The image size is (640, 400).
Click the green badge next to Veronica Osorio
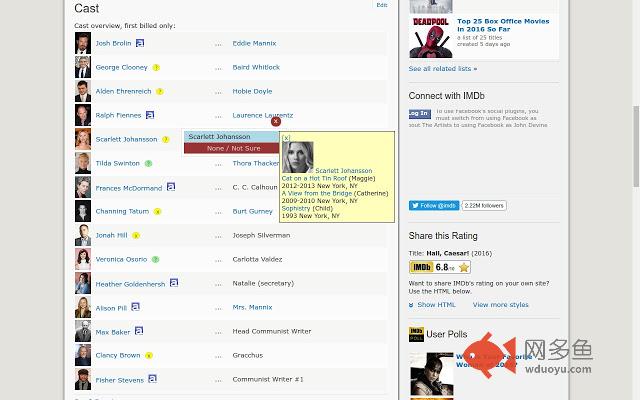(156, 260)
